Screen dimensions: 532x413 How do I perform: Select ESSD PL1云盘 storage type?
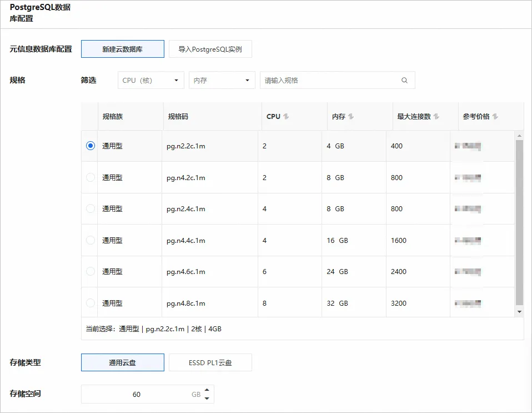click(210, 362)
